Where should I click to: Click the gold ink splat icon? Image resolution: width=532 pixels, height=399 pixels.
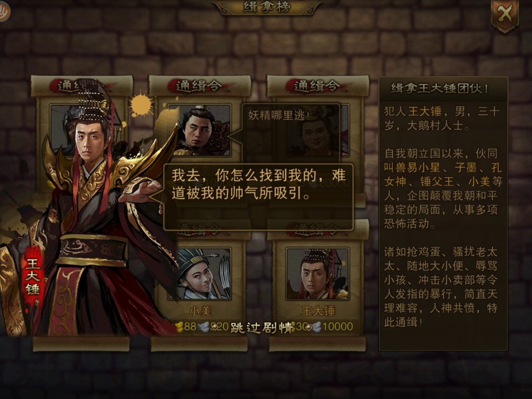[x=141, y=104]
